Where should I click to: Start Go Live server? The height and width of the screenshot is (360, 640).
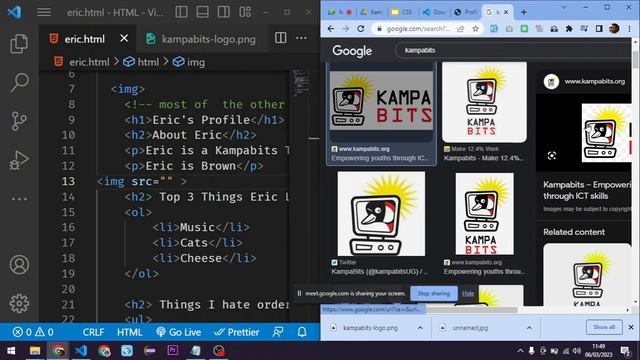pyautogui.click(x=178, y=332)
